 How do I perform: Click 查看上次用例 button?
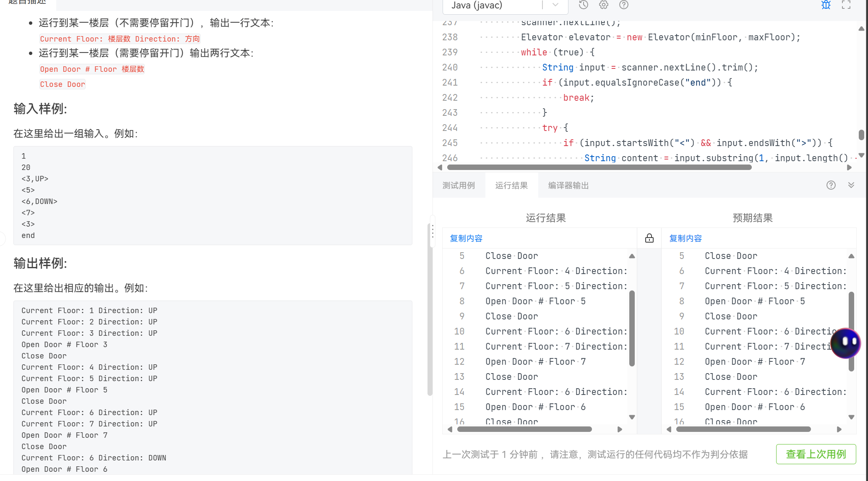[x=816, y=454]
